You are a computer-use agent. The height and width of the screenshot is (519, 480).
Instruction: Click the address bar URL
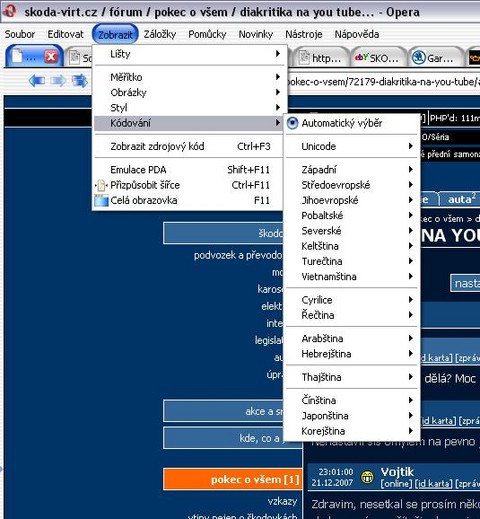click(x=383, y=81)
